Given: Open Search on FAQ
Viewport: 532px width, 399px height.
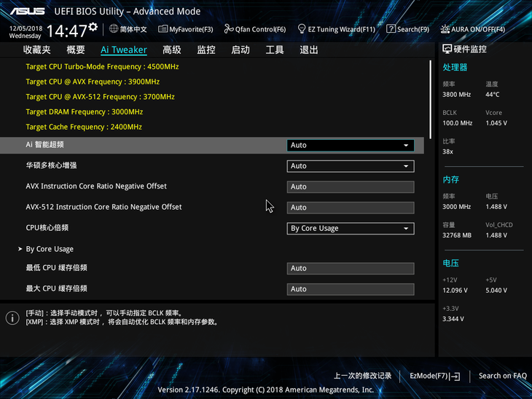Looking at the screenshot, I should click(x=502, y=376).
